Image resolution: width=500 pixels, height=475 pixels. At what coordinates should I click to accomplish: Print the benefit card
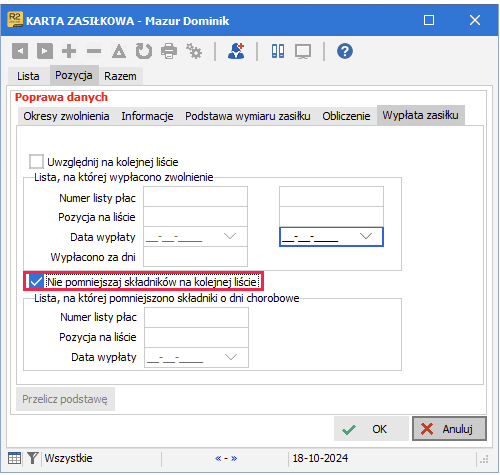click(169, 51)
